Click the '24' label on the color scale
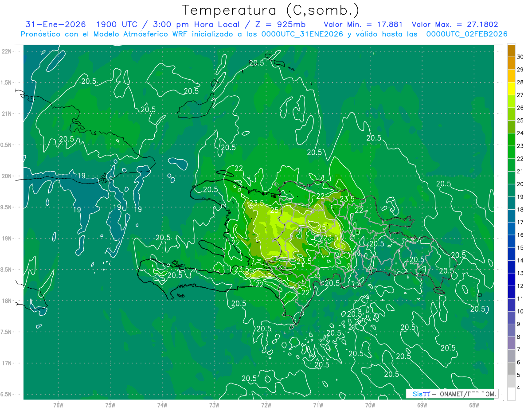The height and width of the screenshot is (411, 532). click(520, 133)
